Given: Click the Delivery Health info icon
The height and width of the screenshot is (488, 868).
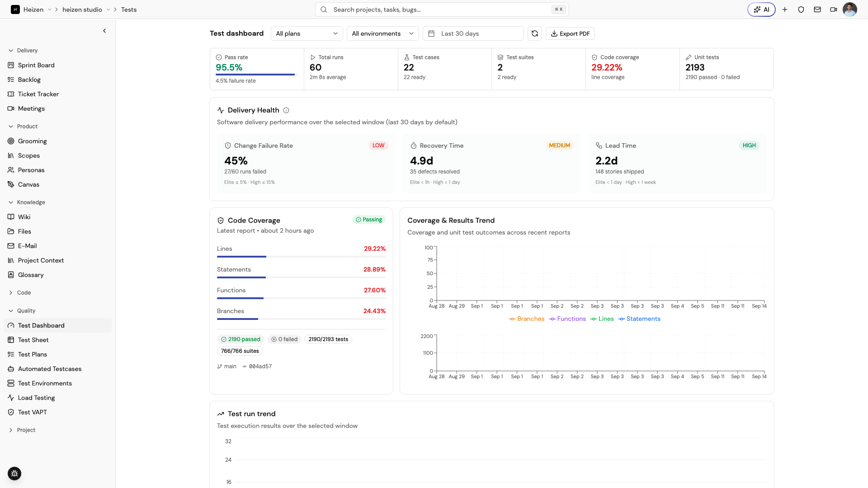Looking at the screenshot, I should click(x=286, y=110).
